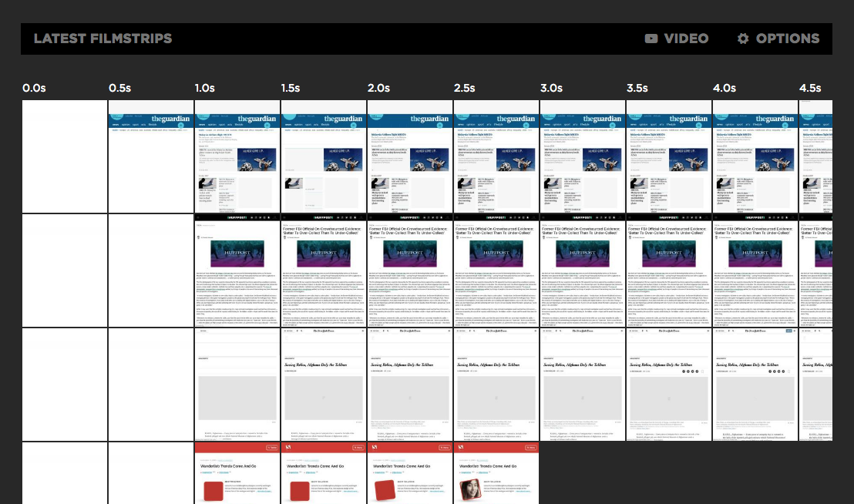Select the 0.5s time marker
Image resolution: width=854 pixels, height=504 pixels.
click(119, 88)
